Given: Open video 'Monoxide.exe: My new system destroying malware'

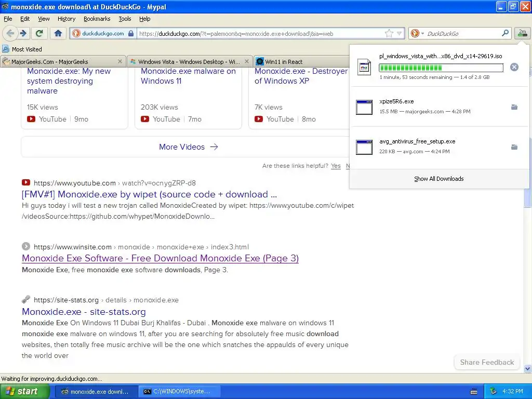Looking at the screenshot, I should pos(69,81).
